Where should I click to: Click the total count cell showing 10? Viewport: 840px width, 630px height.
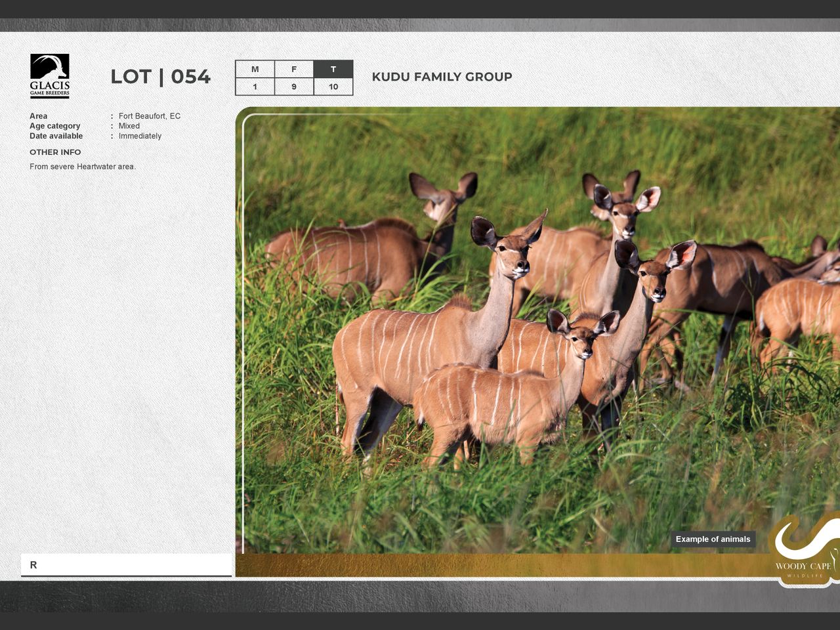pyautogui.click(x=333, y=87)
